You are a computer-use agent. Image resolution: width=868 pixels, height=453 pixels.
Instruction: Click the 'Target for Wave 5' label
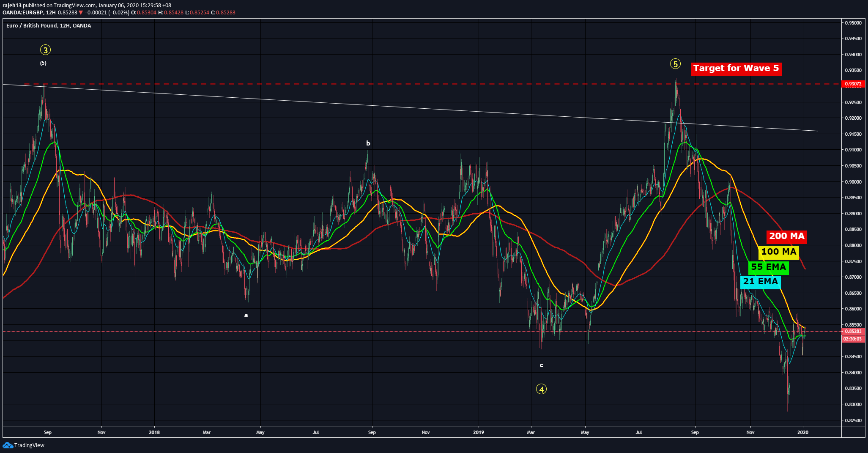736,69
